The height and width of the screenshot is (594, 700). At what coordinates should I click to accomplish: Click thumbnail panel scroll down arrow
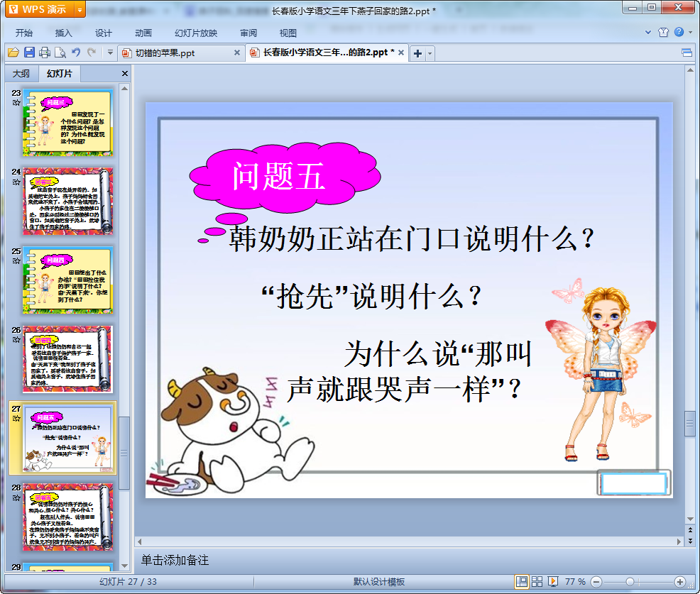tap(124, 566)
